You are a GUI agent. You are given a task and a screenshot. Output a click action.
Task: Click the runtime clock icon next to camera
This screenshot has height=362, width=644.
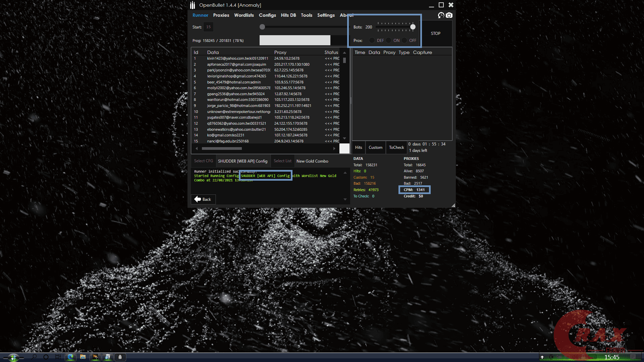pyautogui.click(x=441, y=15)
